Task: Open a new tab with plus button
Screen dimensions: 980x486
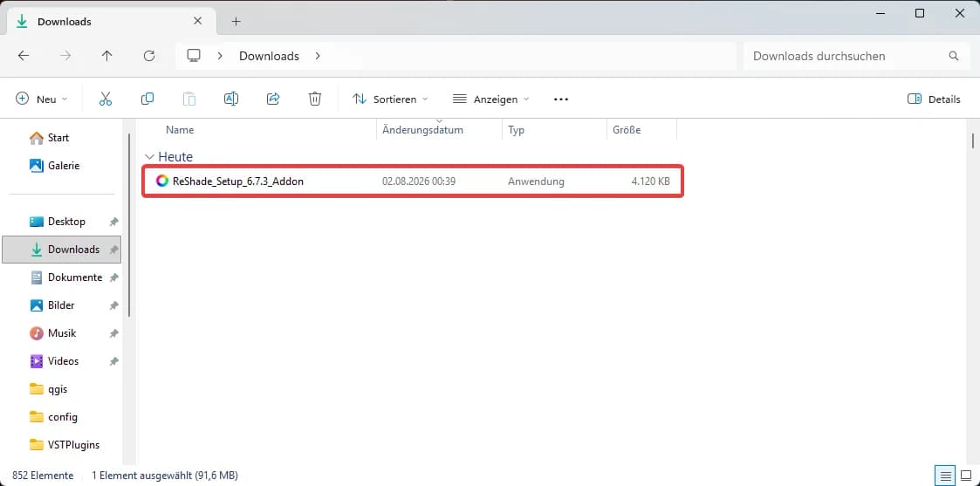Action: click(236, 21)
